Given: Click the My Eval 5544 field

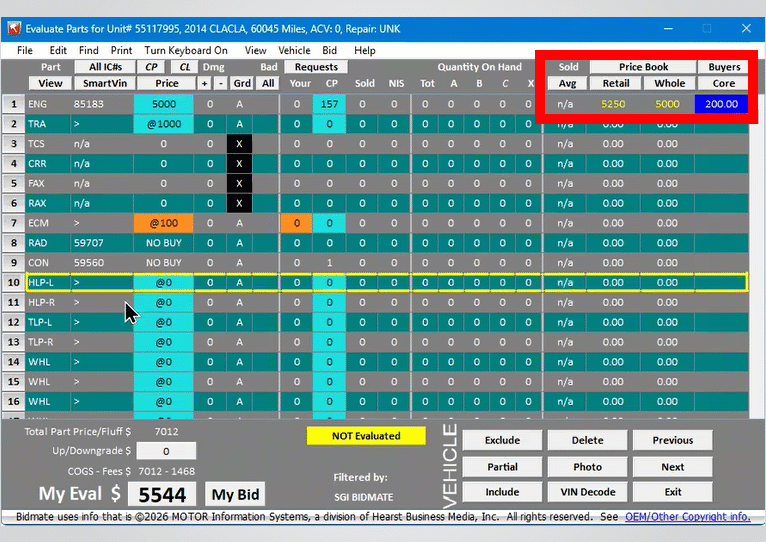Looking at the screenshot, I should coord(162,495).
